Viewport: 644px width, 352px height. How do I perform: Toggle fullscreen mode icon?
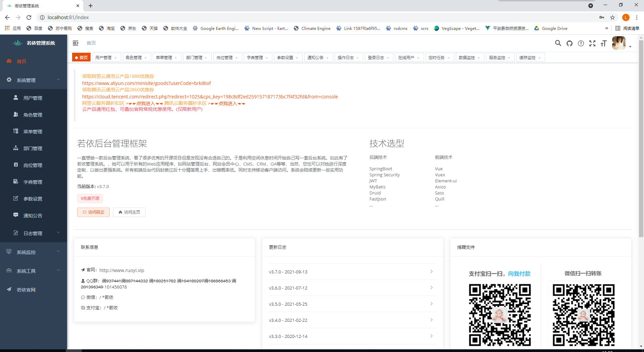tap(592, 43)
